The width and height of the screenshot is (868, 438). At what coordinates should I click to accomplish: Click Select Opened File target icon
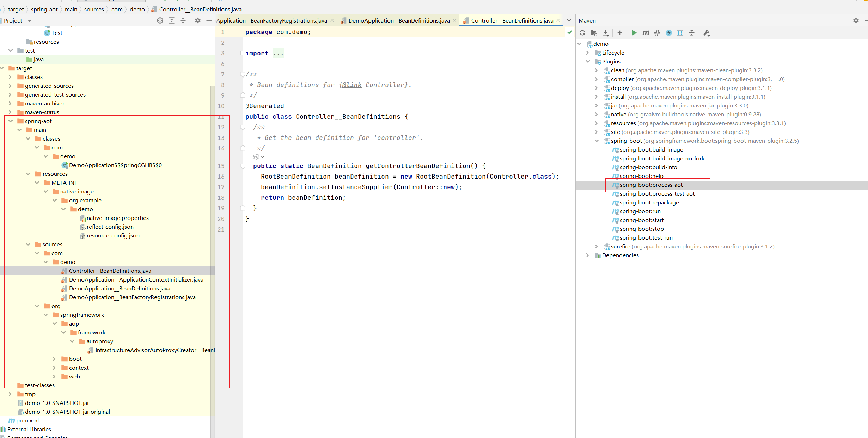pos(160,20)
